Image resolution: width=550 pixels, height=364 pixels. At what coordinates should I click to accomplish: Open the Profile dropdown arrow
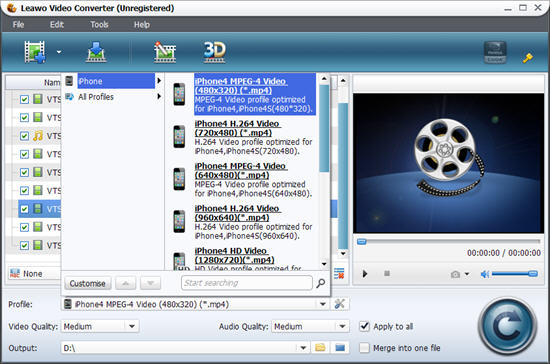323,304
